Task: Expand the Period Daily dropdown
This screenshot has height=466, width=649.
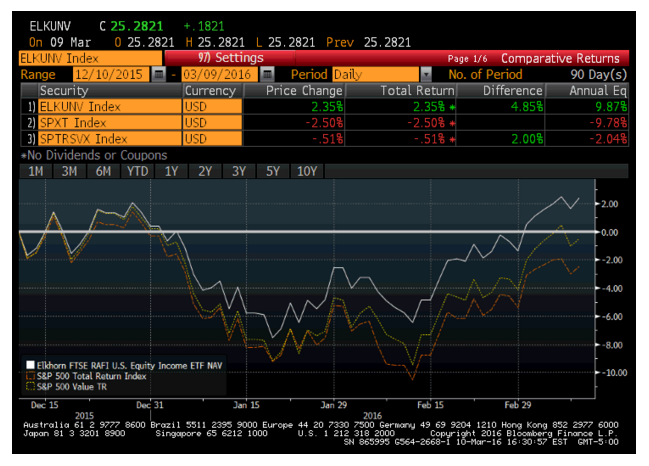Action: pos(426,75)
